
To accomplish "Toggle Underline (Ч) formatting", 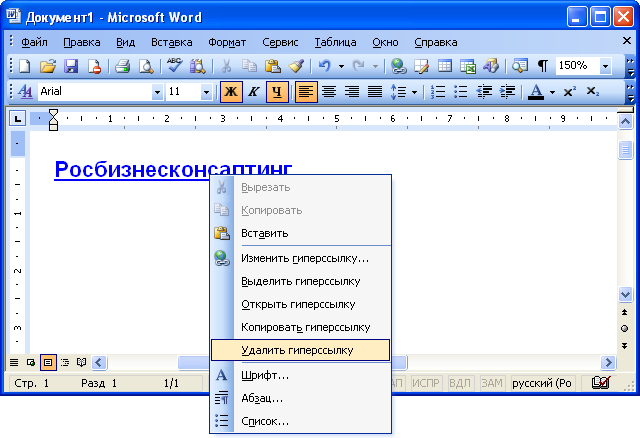I will [x=277, y=91].
